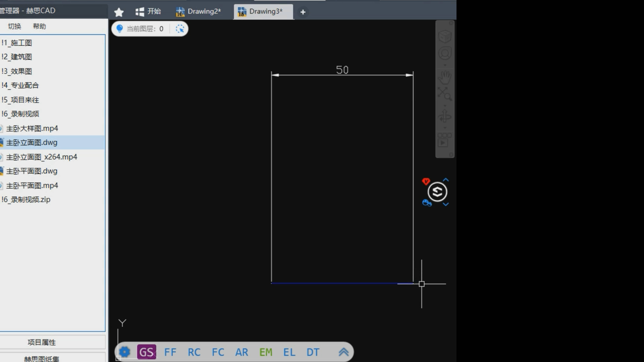This screenshot has width=644, height=362.
Task: Click the up chevron above S widget
Action: coord(446,180)
